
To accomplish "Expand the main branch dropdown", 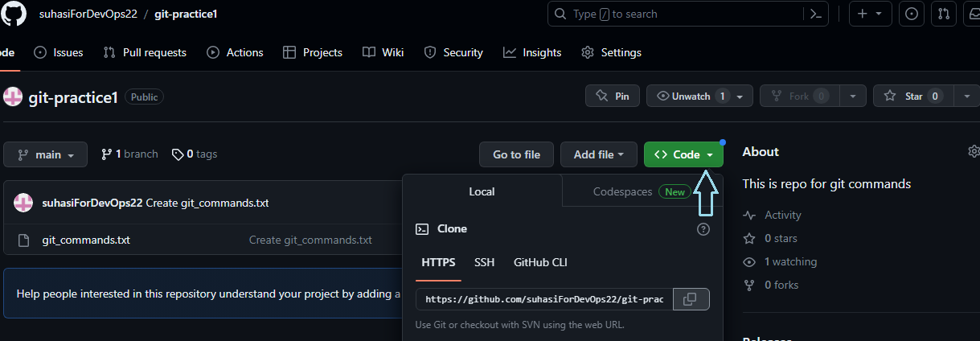I will click(46, 154).
